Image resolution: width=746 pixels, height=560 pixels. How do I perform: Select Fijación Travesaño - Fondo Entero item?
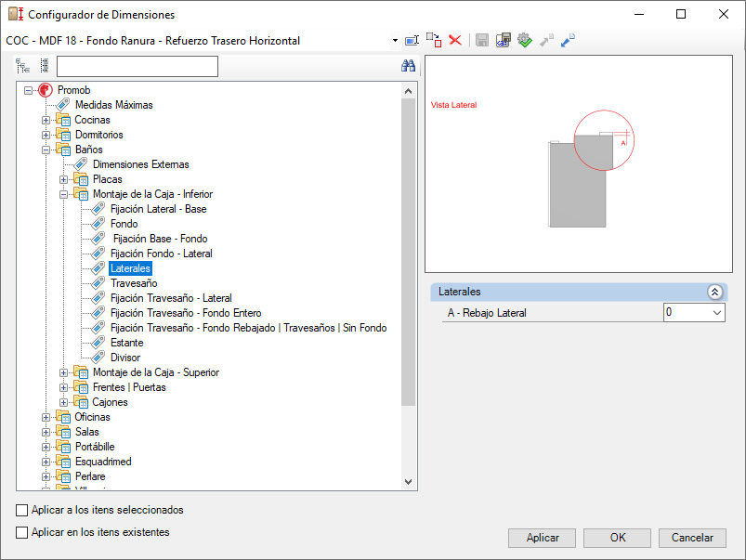[x=186, y=313]
